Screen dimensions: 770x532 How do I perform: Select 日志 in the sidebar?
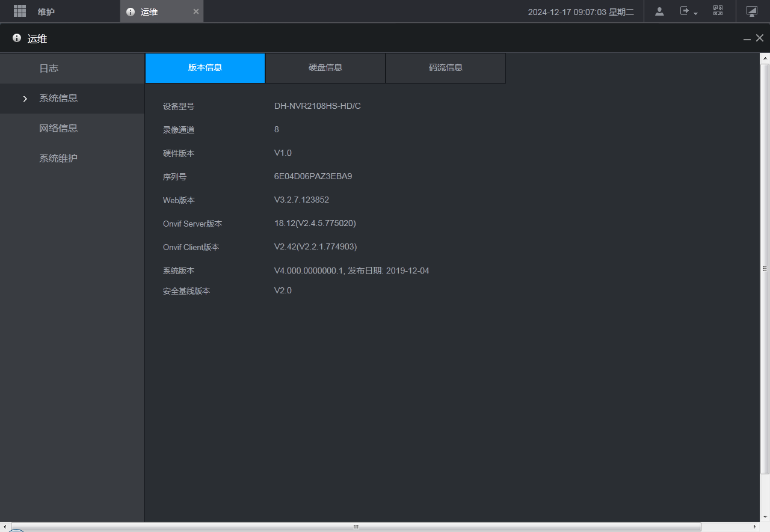click(49, 69)
